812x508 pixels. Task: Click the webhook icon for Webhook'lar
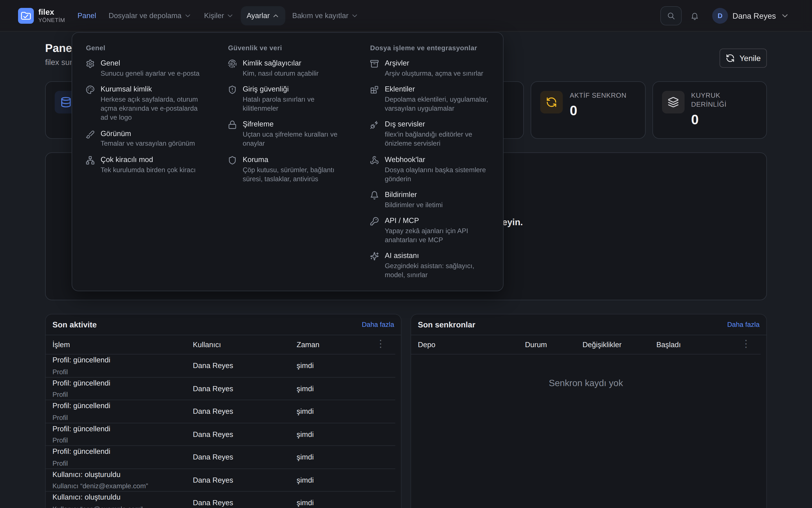coord(374,160)
